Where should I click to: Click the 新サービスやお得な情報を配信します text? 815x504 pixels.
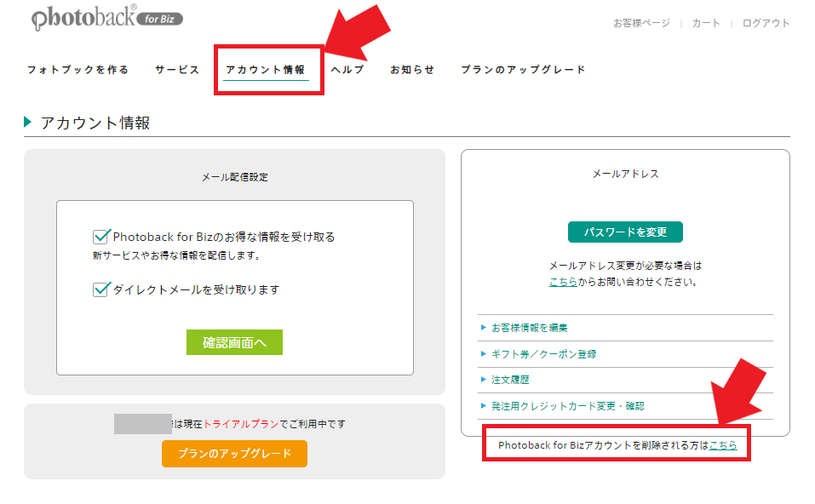(x=176, y=255)
